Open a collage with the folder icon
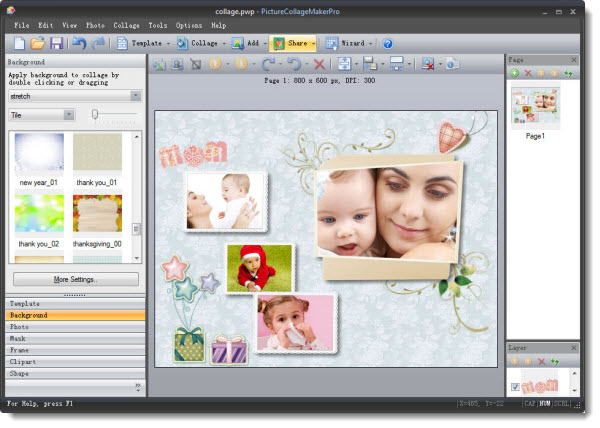Viewport: 600px width, 428px height. (x=37, y=44)
